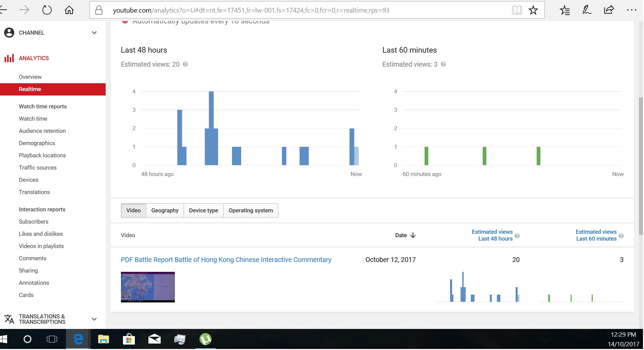This screenshot has height=350, width=644.
Task: Open the Traffic sources report
Action: tap(38, 168)
